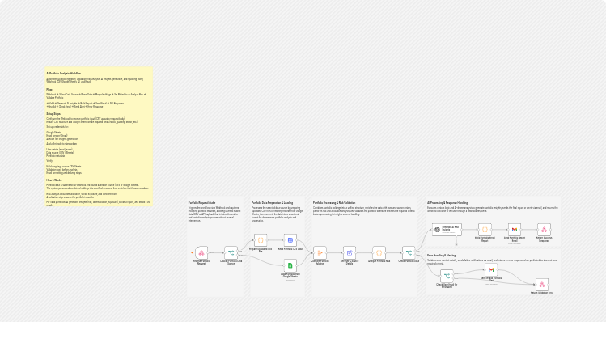606x364 pixels.
Task: Open the Analyze Portfolio Risk code node
Action: [x=379, y=252]
